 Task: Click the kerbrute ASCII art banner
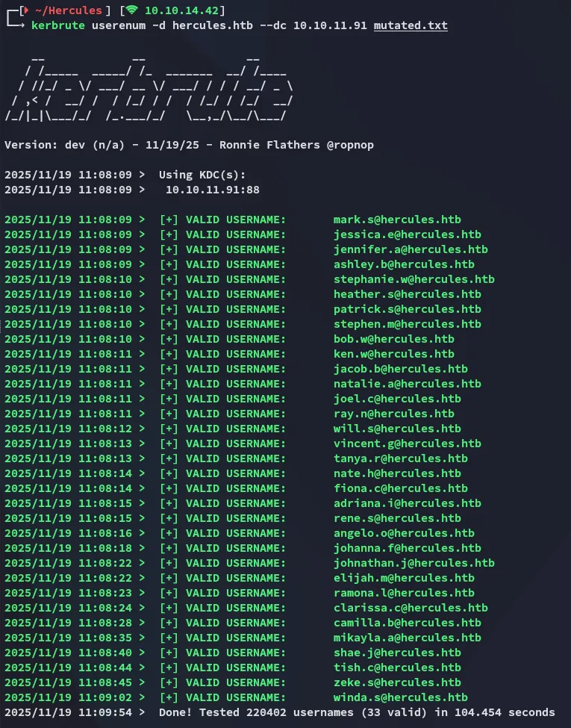(x=149, y=87)
